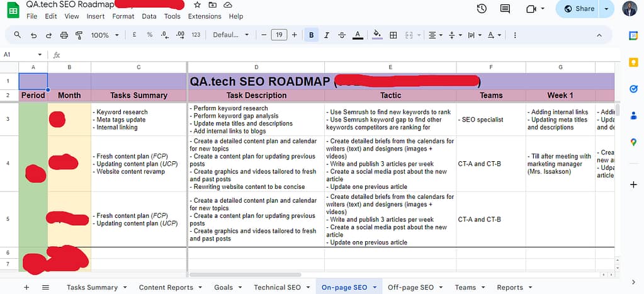Open version history clock icon
This screenshot has height=294, width=644.
pyautogui.click(x=482, y=9)
